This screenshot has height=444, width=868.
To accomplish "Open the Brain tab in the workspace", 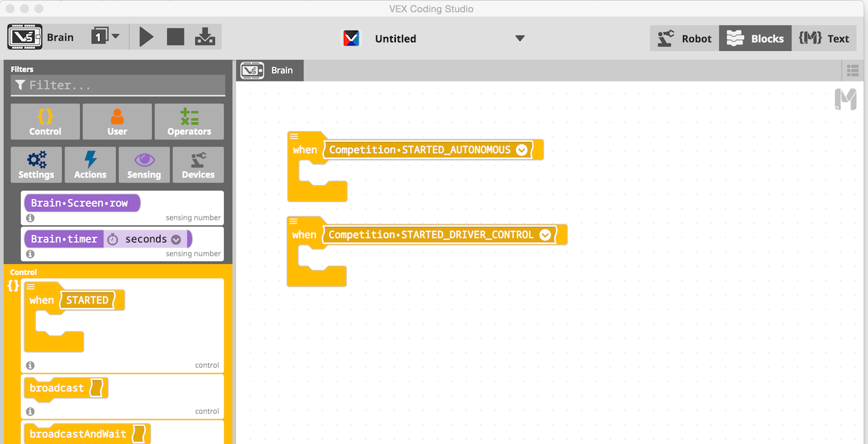I will 270,70.
